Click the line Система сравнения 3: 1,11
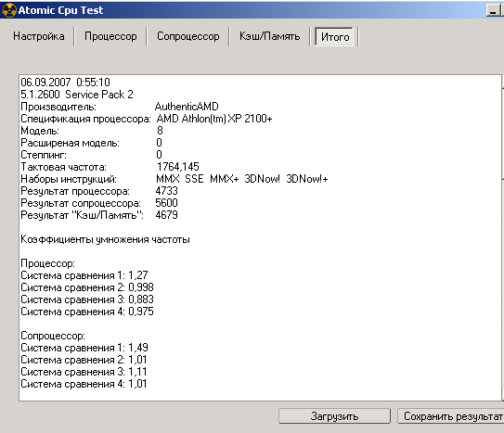Viewport: 504px width, 433px height. [84, 372]
